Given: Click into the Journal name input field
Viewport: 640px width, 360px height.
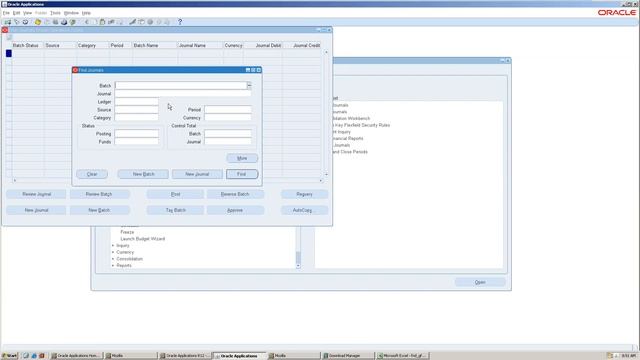Looking at the screenshot, I should coord(183,93).
